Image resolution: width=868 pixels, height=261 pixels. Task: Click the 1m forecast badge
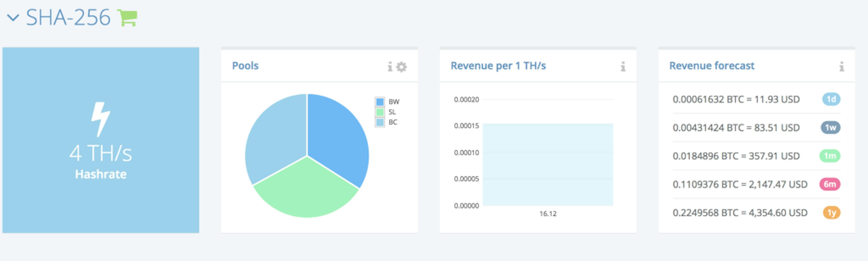(x=830, y=156)
